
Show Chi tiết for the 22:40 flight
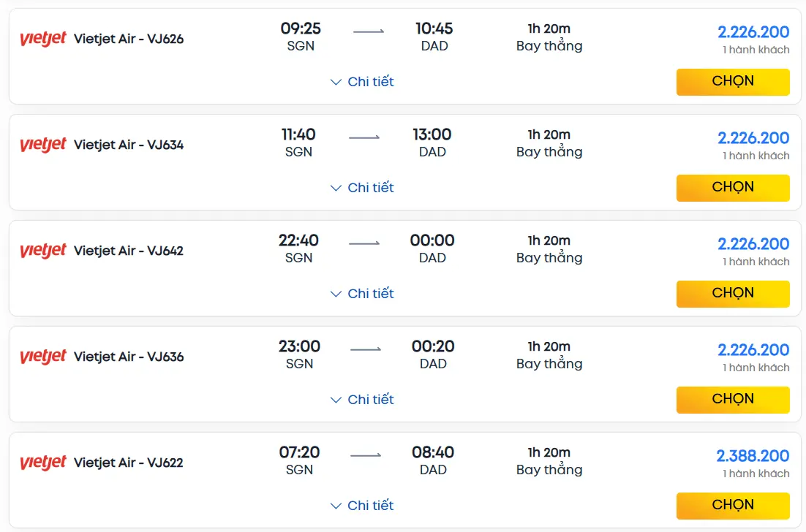(x=362, y=294)
